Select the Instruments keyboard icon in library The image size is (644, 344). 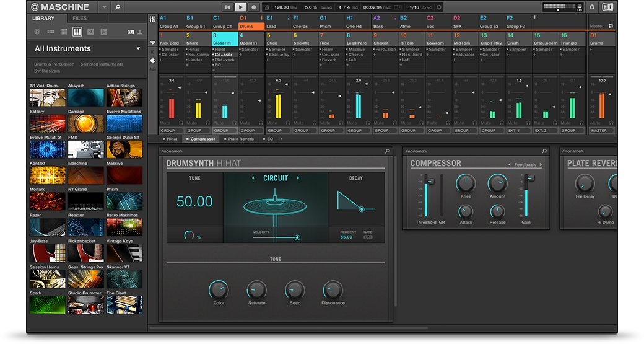(x=77, y=31)
